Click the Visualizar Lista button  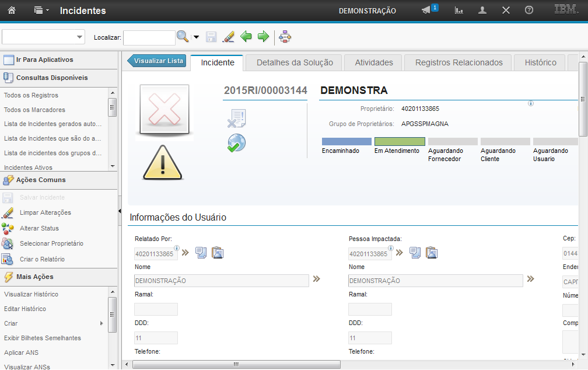(x=157, y=61)
